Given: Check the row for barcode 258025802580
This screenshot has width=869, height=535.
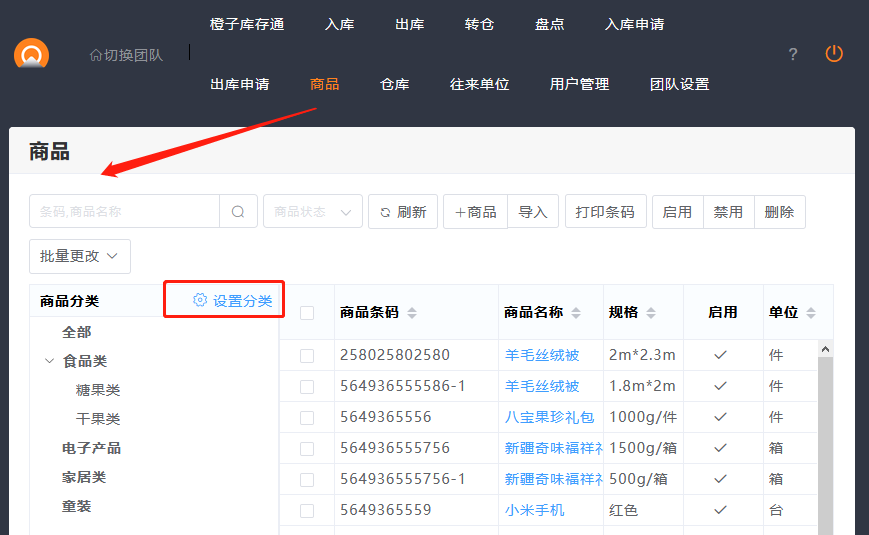Looking at the screenshot, I should [x=307, y=355].
